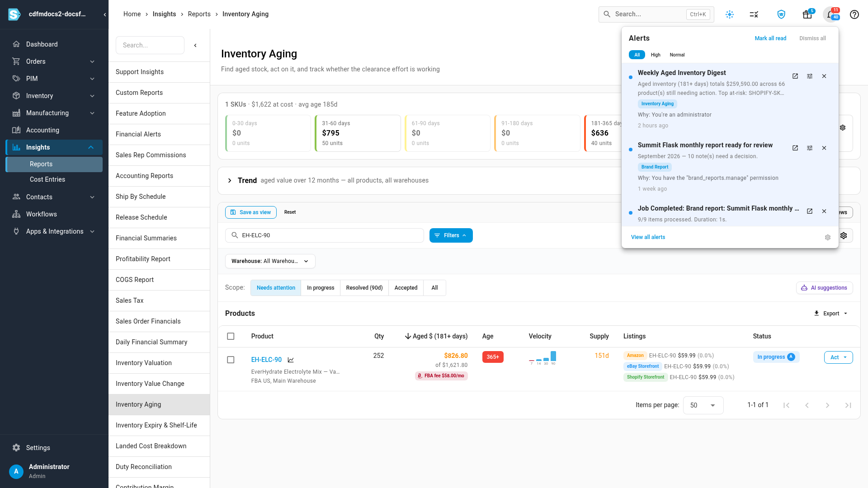Open the help question-mark icon
Viewport: 868px width, 488px height.
pos(854,14)
